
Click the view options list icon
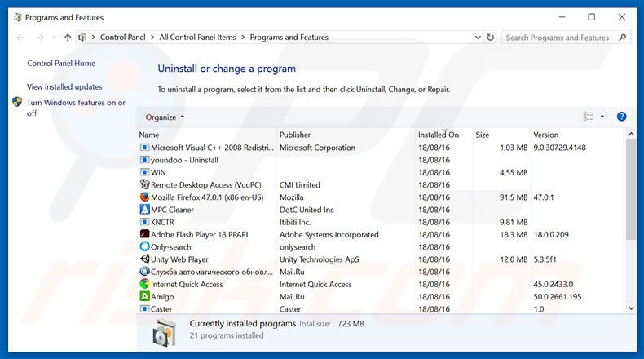[588, 117]
